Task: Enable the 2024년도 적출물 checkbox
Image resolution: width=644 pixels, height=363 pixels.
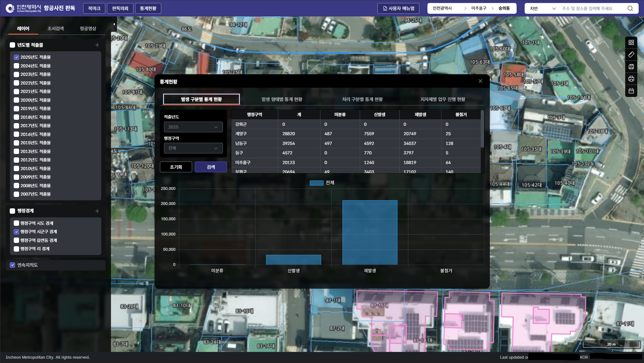Action: 16,66
